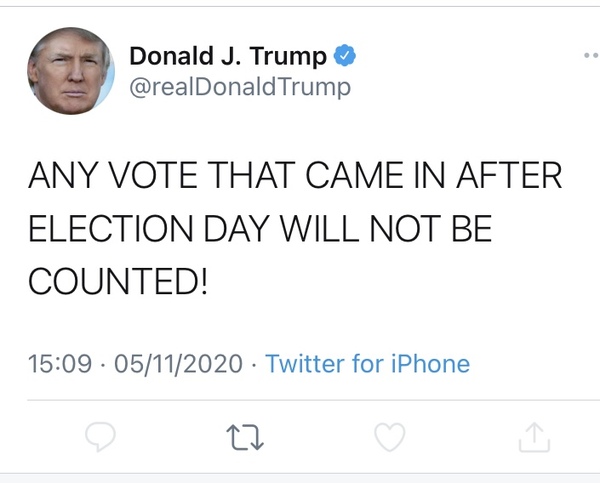Tap the ELECTION DAY WILL NOT BE line
This screenshot has width=600, height=483.
260,231
